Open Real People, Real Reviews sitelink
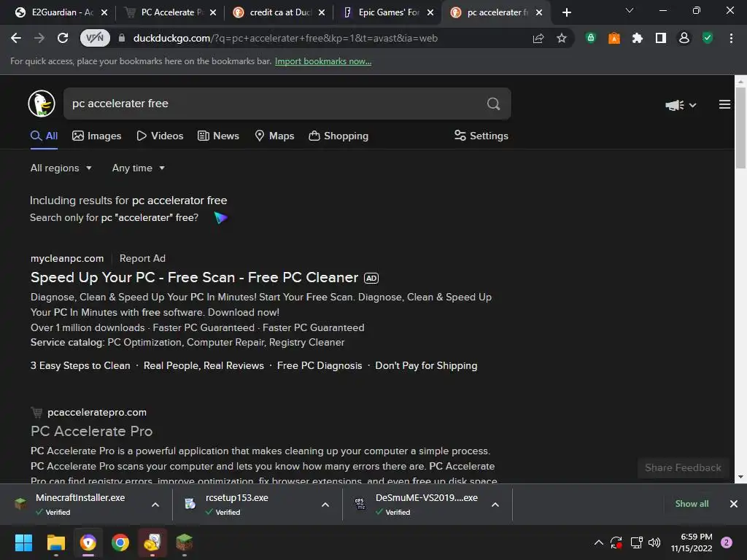This screenshot has height=560, width=747. coord(204,366)
